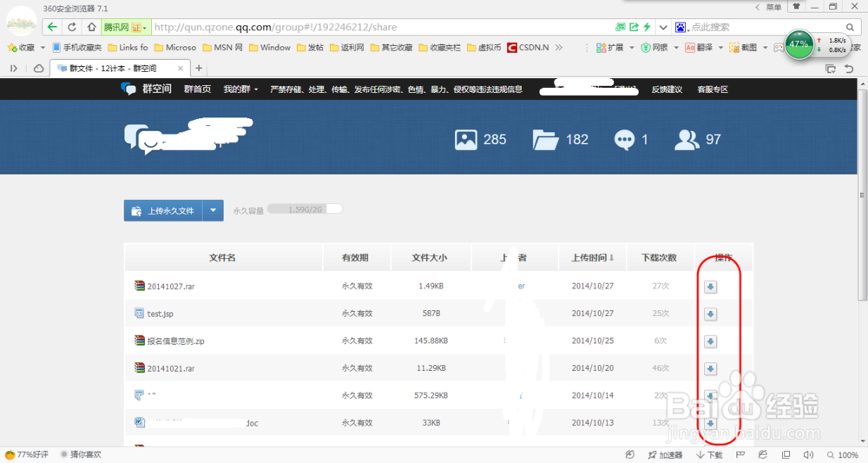Open the 反馈建议 link
The image size is (868, 463).
[667, 89]
